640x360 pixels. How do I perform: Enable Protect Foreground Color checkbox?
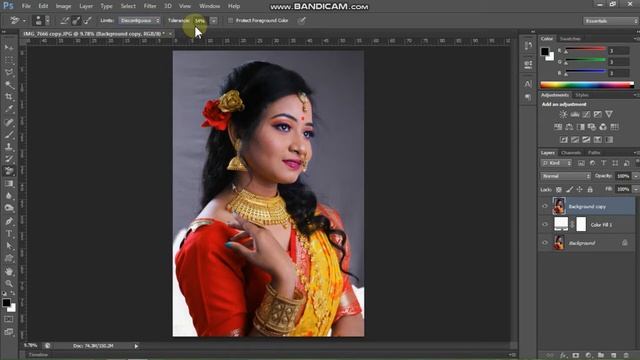pos(231,20)
